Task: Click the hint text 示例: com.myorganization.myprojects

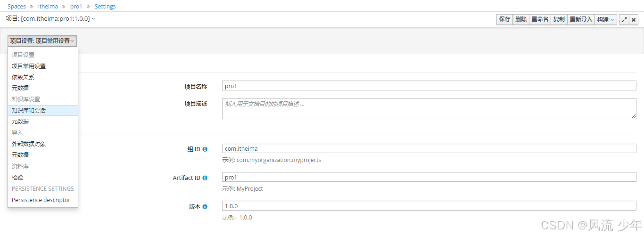Action: (x=272, y=160)
